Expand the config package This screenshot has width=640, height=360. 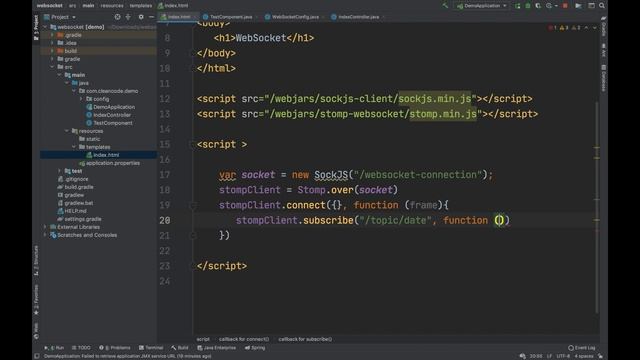click(x=81, y=99)
